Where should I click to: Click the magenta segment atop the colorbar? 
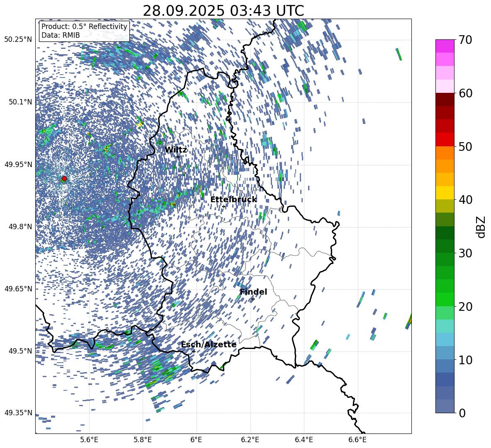point(445,46)
